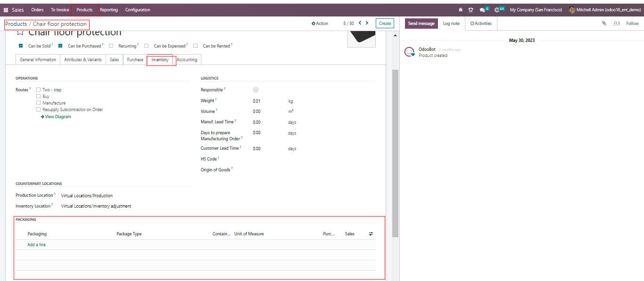Open the VoIP phone icon

coord(471,10)
